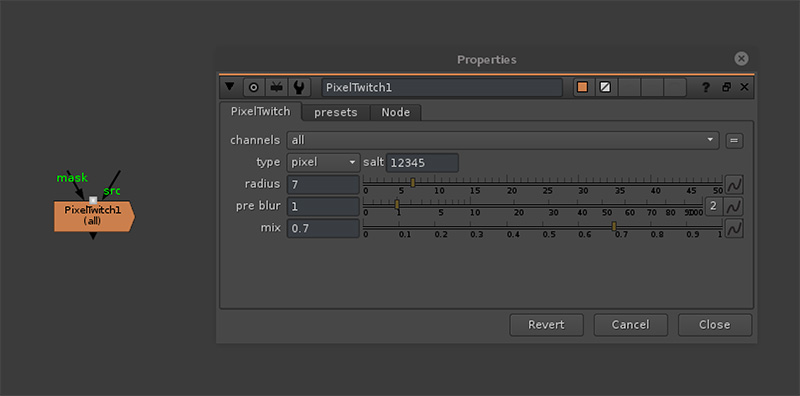Switch to the Node tab
Viewport: 800px width, 396px height.
pyautogui.click(x=396, y=113)
